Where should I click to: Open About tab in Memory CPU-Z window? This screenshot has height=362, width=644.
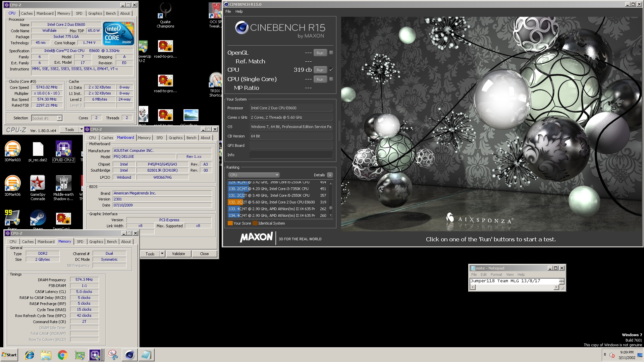[126, 242]
